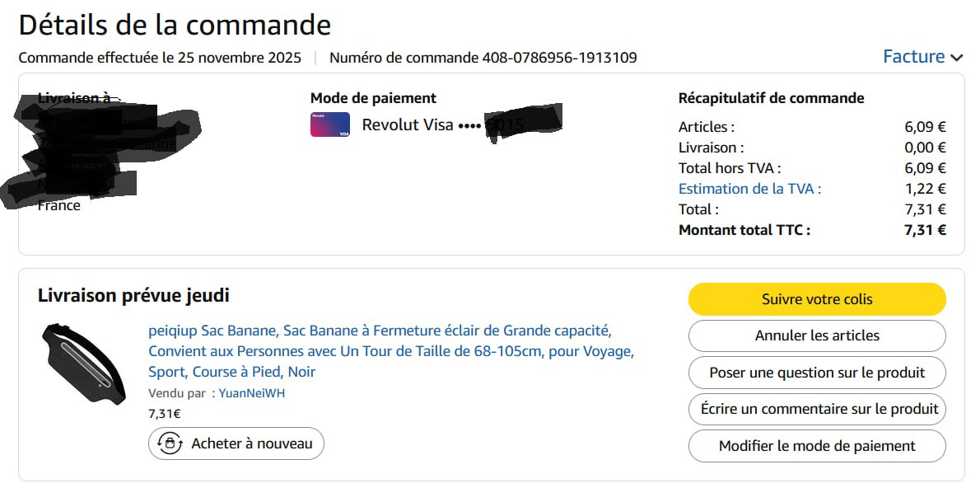Open the peiqiup Sac Banane product title link
This screenshot has height=488, width=980.
point(391,351)
